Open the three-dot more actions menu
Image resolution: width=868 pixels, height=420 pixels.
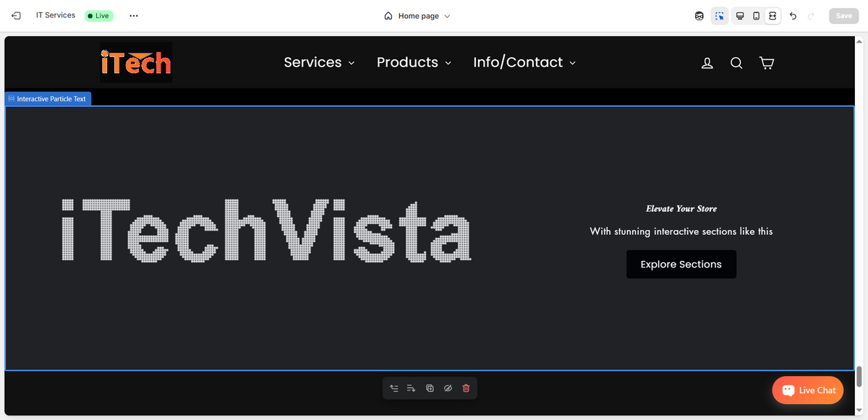pos(134,16)
